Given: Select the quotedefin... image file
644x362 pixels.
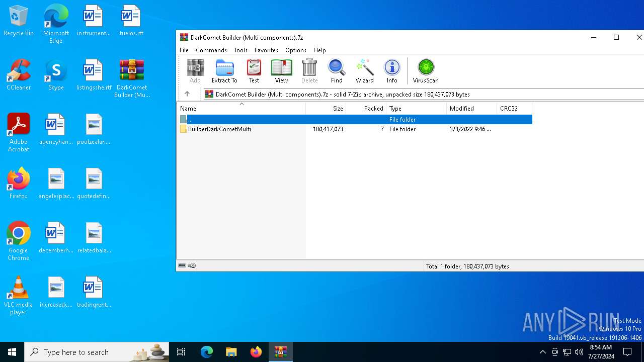Looking at the screenshot, I should coord(94,184).
